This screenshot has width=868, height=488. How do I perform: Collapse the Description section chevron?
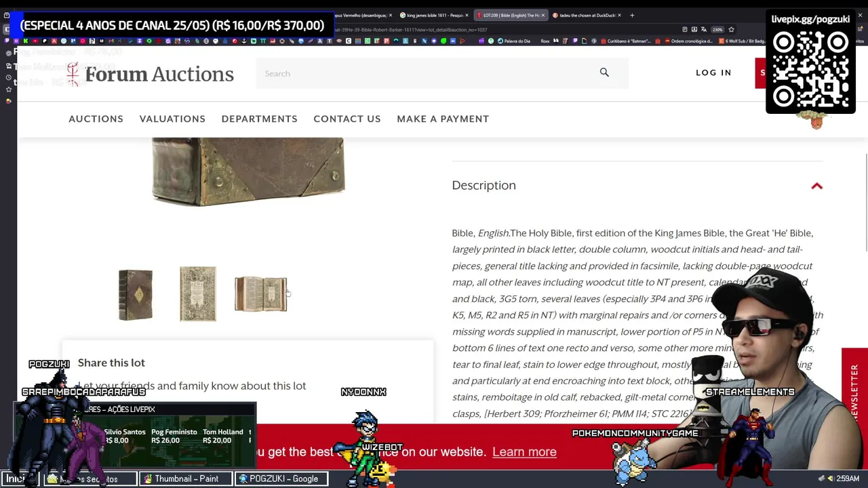coord(816,186)
